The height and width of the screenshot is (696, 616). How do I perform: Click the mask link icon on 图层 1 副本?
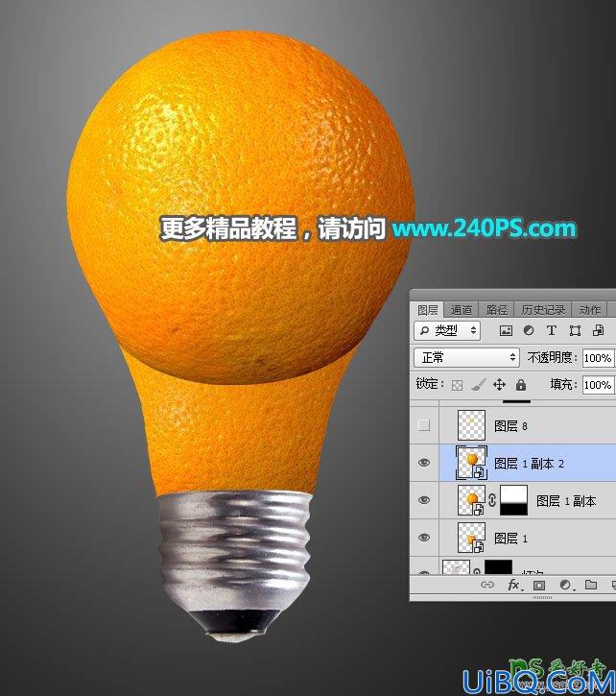click(491, 500)
